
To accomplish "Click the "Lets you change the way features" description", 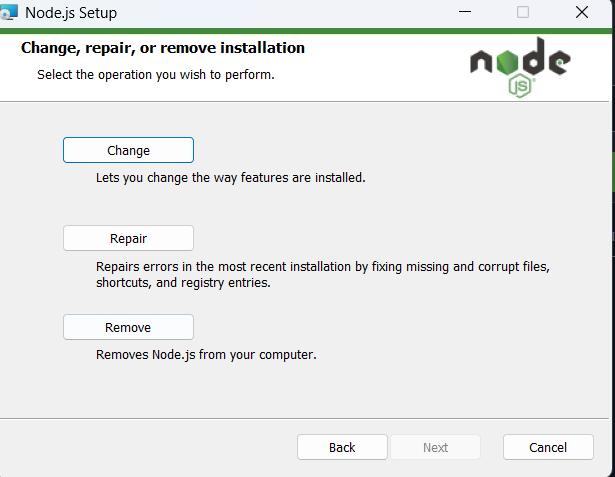I will (x=230, y=179).
